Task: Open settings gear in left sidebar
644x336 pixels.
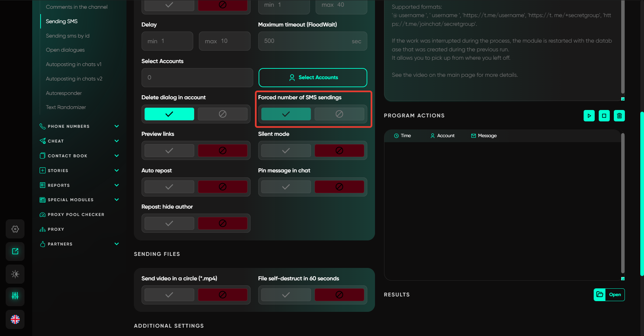Action: pyautogui.click(x=15, y=229)
